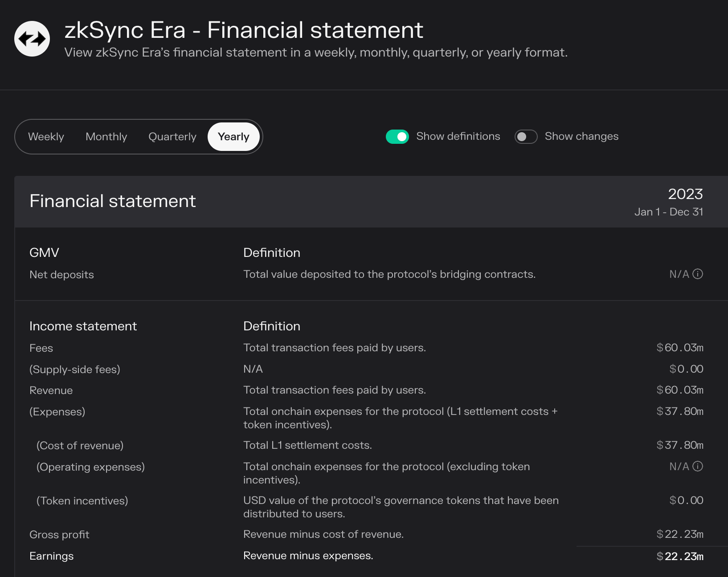Click the Show definitions label

[458, 136]
